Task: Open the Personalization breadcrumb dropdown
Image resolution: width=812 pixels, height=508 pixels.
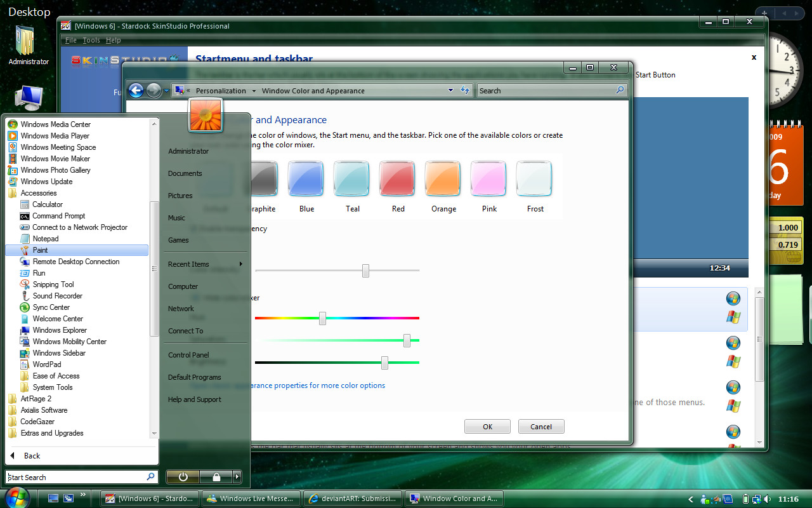Action: pos(253,91)
